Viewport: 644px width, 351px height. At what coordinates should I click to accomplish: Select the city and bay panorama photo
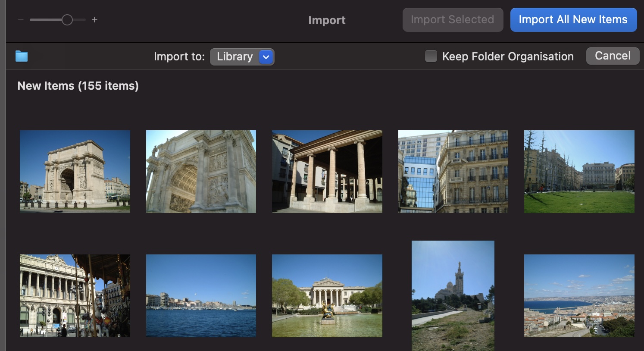[x=579, y=296]
